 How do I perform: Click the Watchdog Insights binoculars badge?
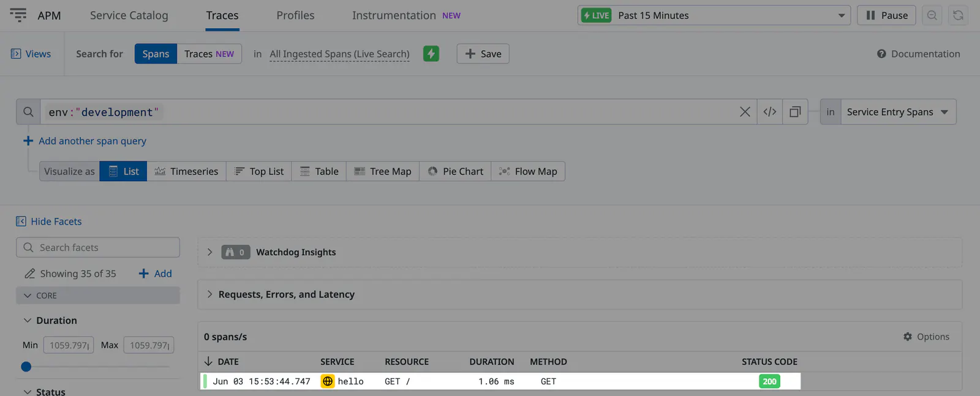coord(236,252)
